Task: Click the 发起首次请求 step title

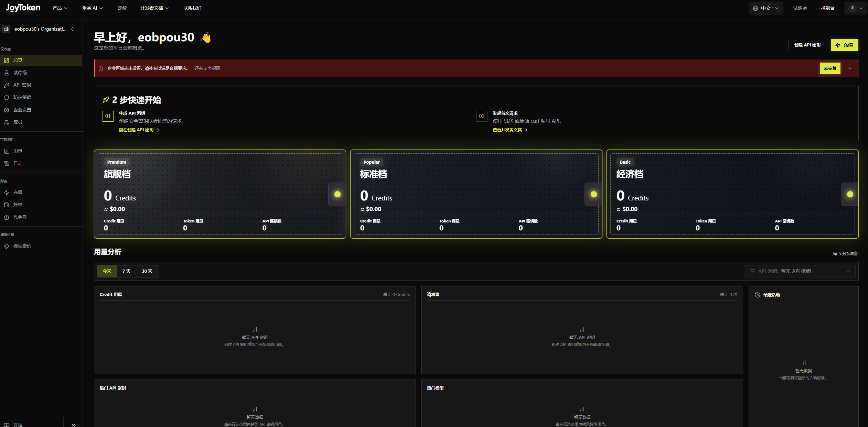Action: [x=505, y=113]
